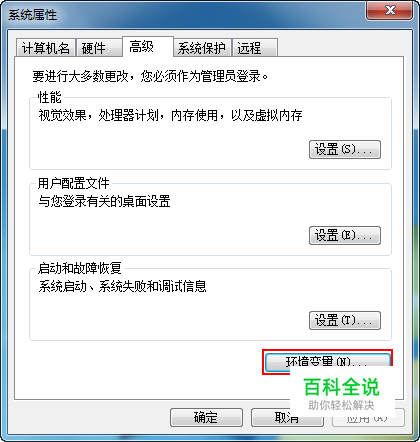Go to the 系统保护 tab
This screenshot has width=420, height=442.
[202, 48]
